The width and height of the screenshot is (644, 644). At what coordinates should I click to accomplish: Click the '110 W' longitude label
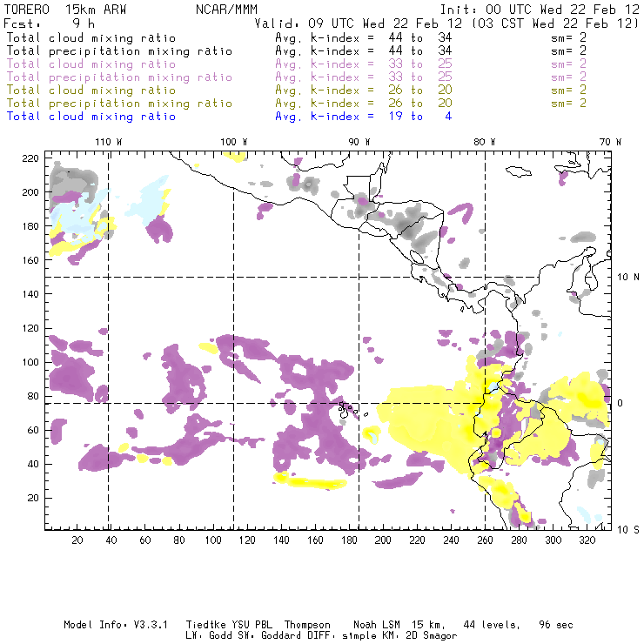109,142
